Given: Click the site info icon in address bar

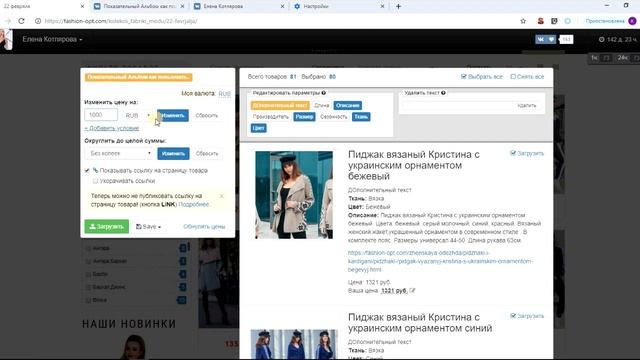Looking at the screenshot, I should pyautogui.click(x=38, y=21).
